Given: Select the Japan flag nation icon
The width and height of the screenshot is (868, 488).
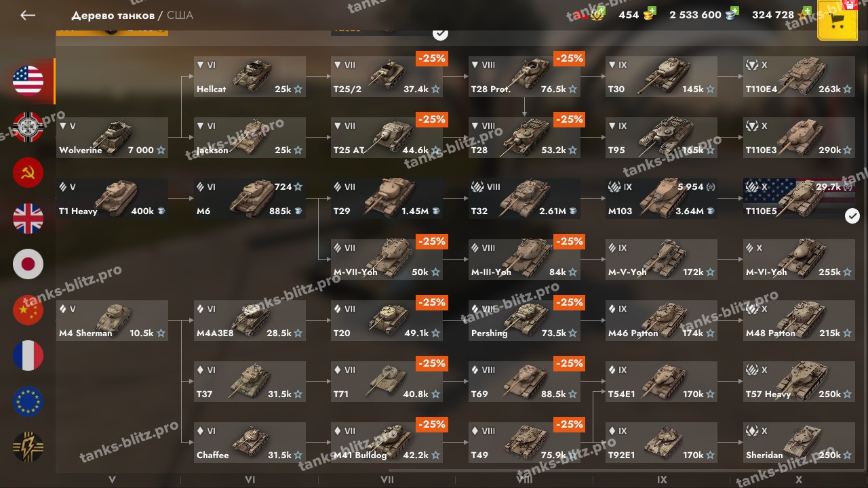Looking at the screenshot, I should coord(28,264).
